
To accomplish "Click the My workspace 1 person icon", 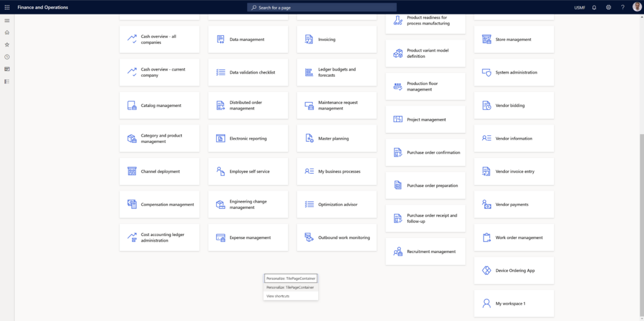I will coord(487,304).
